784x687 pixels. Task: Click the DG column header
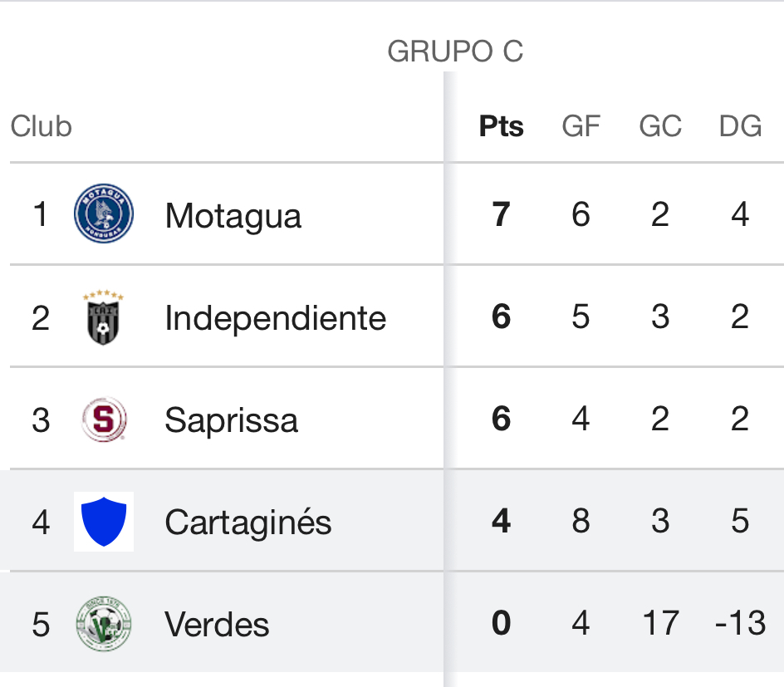click(x=740, y=126)
